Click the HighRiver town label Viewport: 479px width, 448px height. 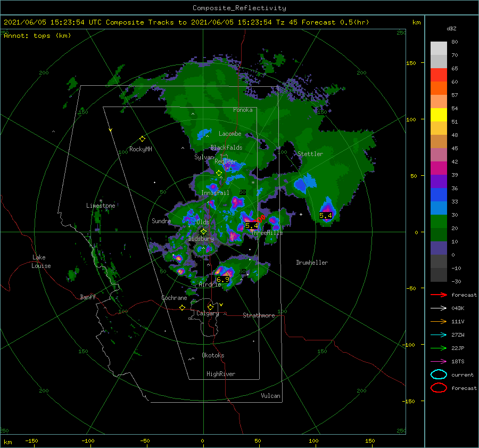click(x=221, y=374)
